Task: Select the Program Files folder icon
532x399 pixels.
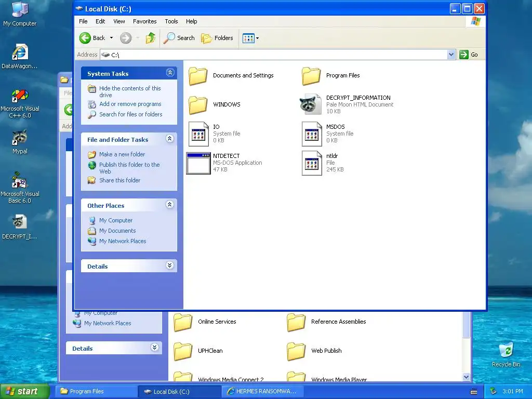Action: [311, 76]
